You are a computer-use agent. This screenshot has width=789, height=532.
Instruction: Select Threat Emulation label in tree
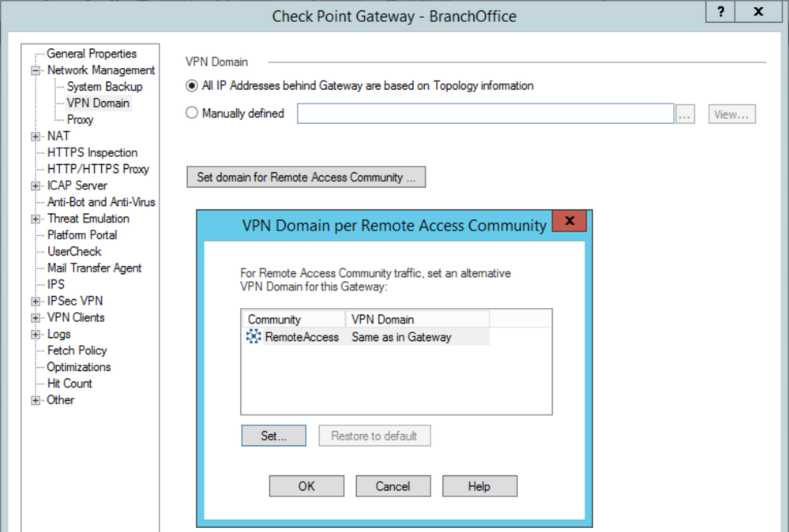88,219
